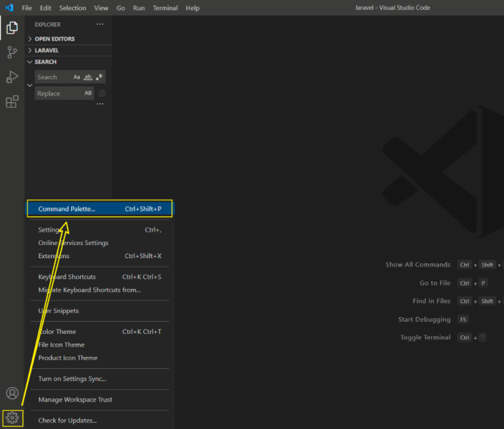Open the Terminal menu
This screenshot has height=429, width=504.
[165, 8]
